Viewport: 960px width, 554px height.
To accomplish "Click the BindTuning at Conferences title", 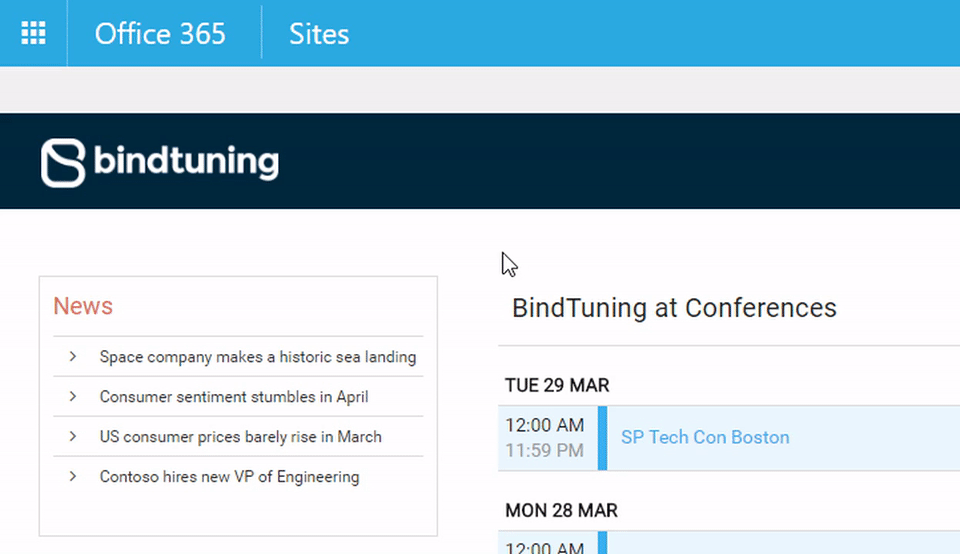I will point(674,308).
